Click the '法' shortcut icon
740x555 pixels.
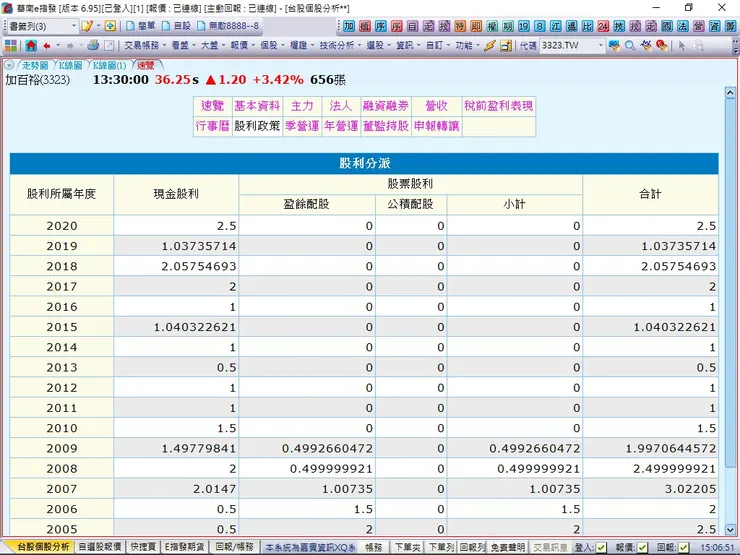click(683, 26)
